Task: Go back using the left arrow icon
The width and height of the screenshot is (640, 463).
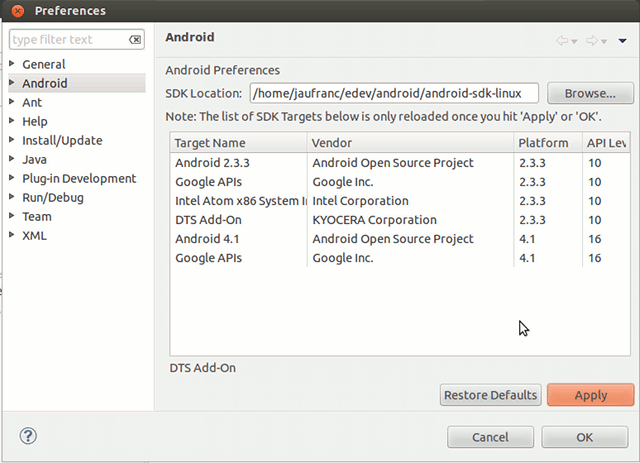Action: click(x=562, y=40)
